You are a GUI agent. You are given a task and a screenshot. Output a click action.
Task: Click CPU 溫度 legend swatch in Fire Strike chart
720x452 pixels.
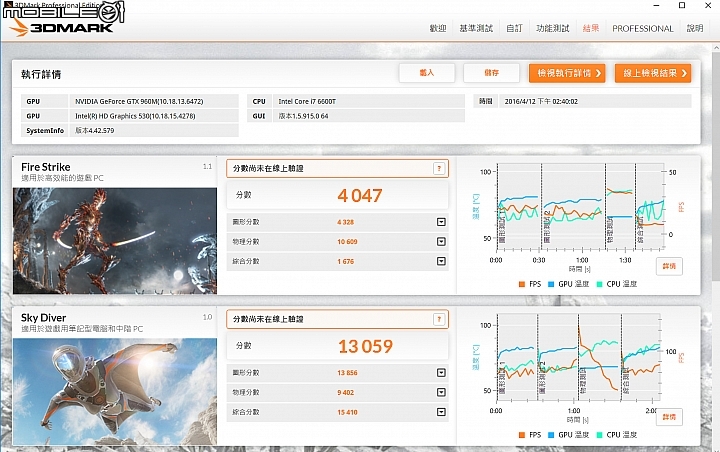[x=599, y=284]
